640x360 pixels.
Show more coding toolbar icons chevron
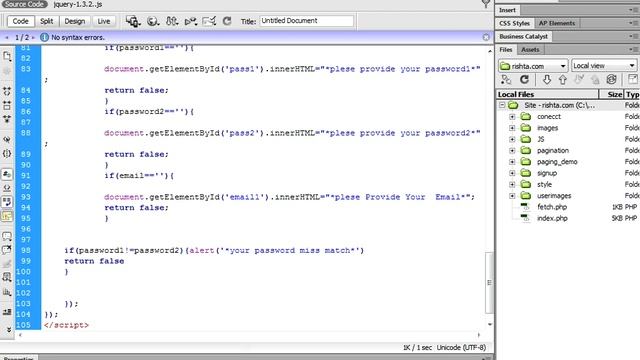[x=8, y=329]
